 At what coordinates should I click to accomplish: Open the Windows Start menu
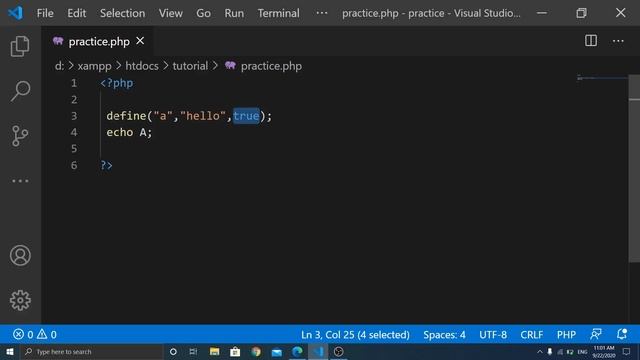tap(10, 351)
